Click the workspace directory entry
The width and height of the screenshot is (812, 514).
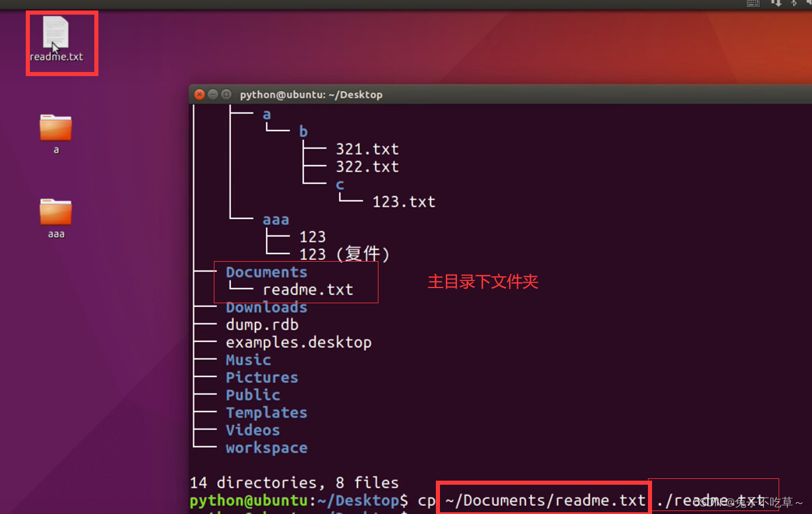(267, 448)
